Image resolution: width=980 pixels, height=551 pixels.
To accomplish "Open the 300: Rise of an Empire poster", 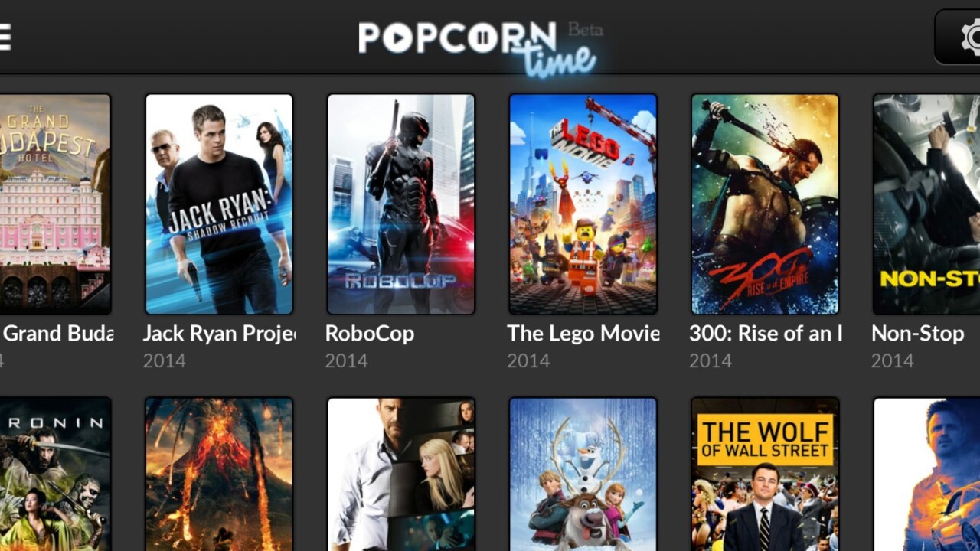I will pos(765,204).
